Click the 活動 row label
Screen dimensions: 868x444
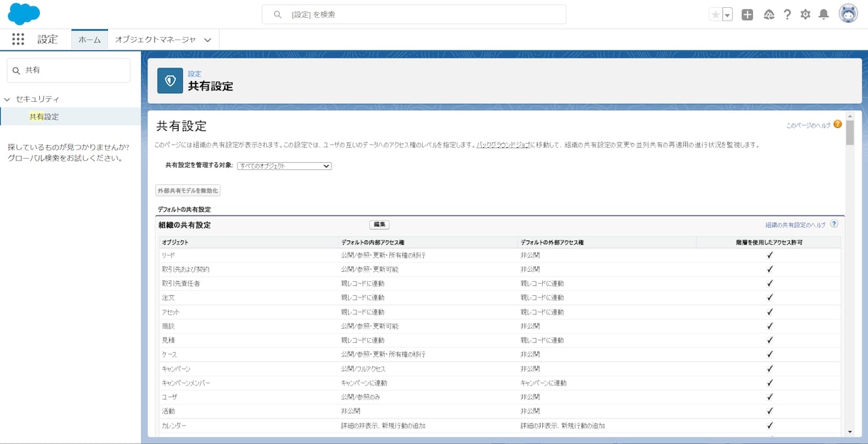pos(168,411)
